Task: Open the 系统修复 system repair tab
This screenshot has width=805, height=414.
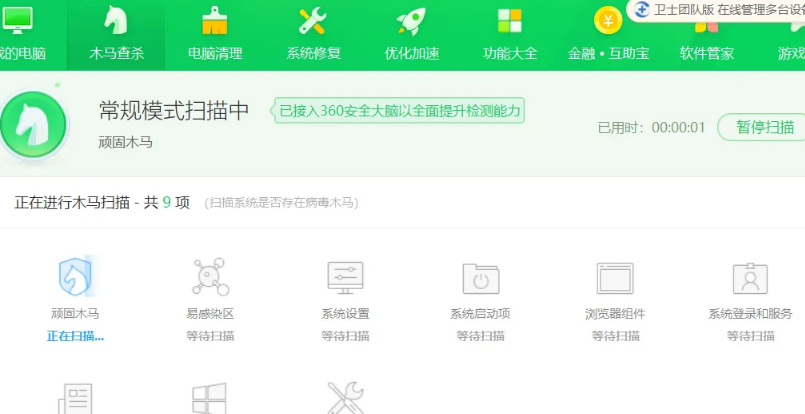Action: [x=313, y=33]
